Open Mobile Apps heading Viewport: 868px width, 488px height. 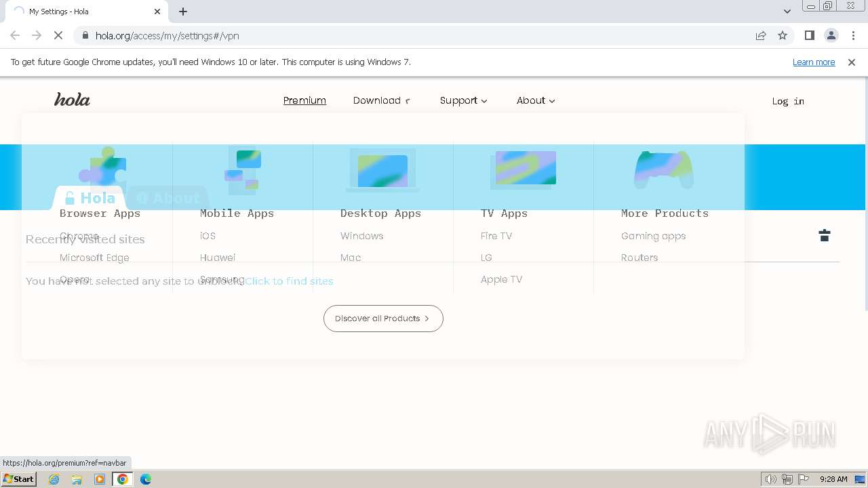click(x=237, y=213)
